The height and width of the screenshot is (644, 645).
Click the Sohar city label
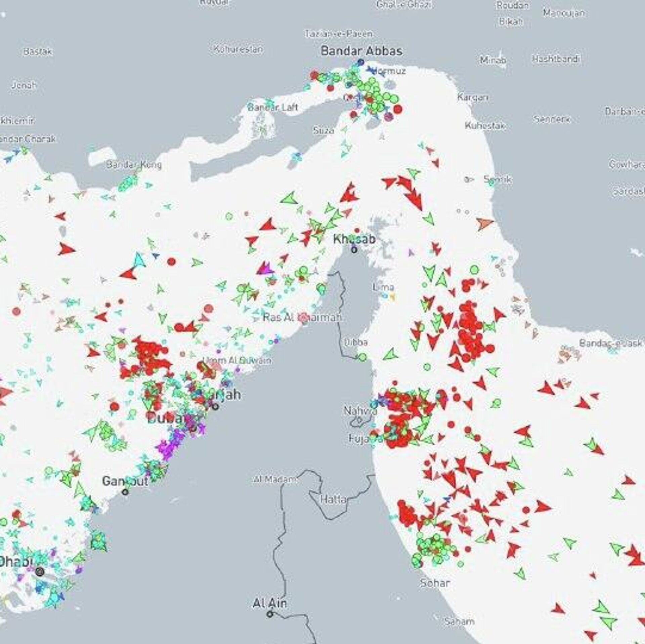[434, 583]
